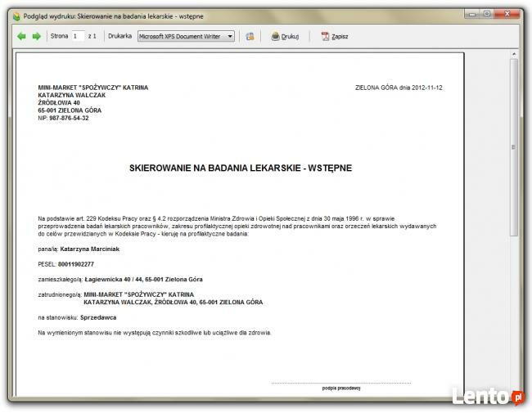The width and height of the screenshot is (532, 413).
Task: Click the Zielona Góra date line
Action: click(399, 87)
